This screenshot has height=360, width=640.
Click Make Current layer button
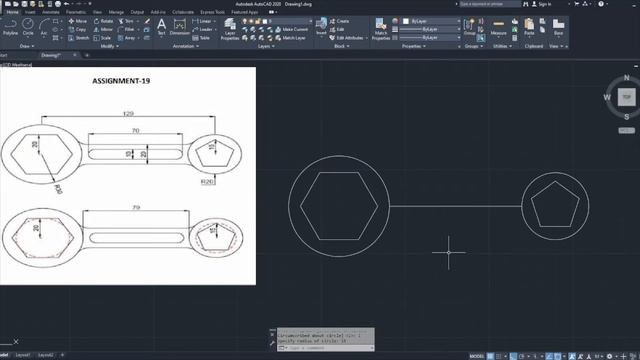pyautogui.click(x=291, y=29)
